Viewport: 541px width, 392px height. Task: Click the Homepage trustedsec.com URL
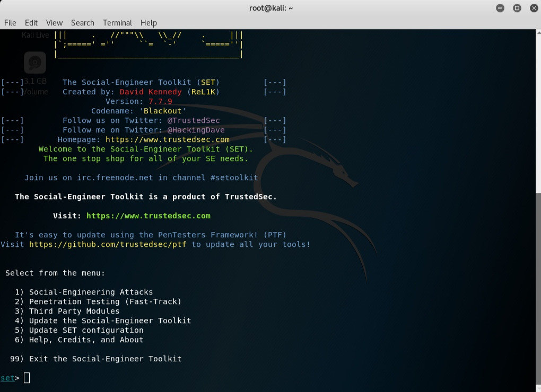(167, 139)
